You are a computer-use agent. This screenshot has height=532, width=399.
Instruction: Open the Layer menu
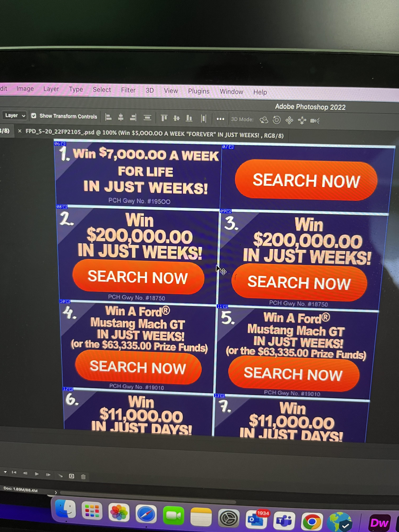(51, 89)
